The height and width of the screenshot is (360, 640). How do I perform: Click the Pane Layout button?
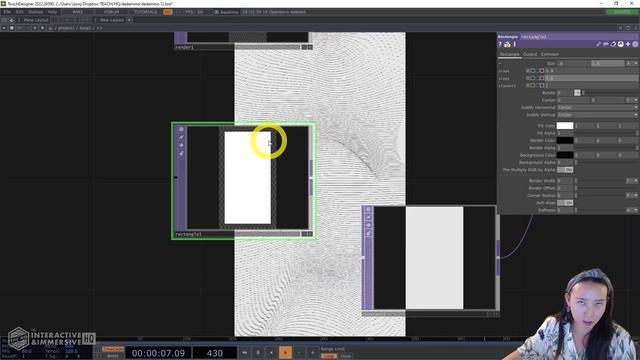click(x=36, y=20)
